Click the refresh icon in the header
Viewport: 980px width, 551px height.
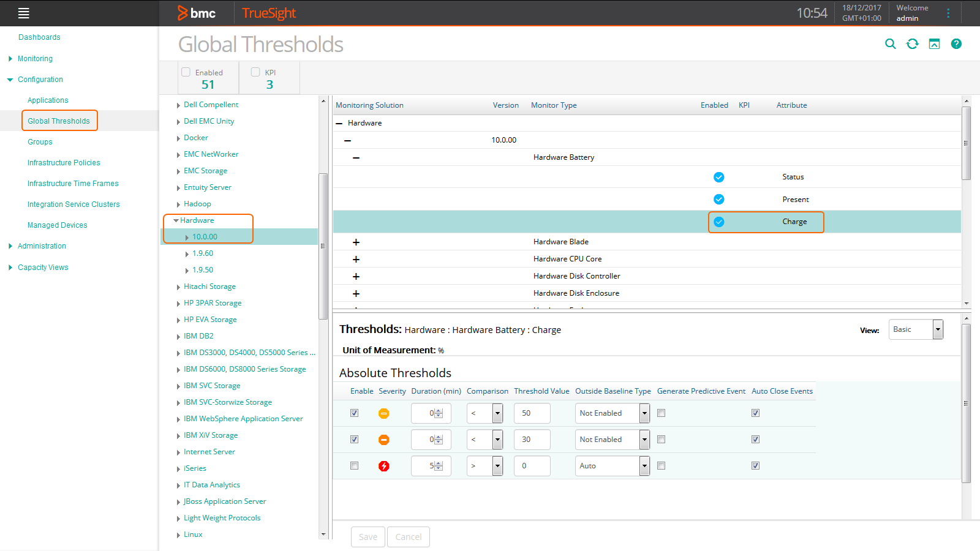coord(912,43)
